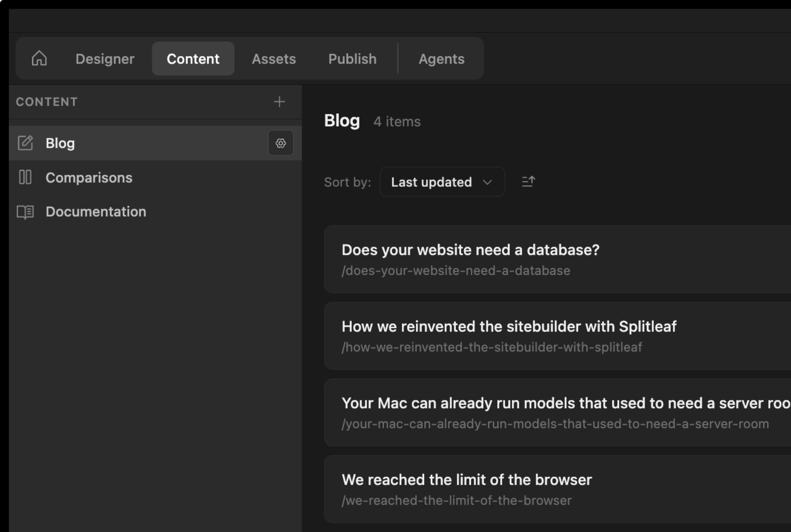Select Blog in the content sidebar
791x532 pixels.
tap(155, 143)
